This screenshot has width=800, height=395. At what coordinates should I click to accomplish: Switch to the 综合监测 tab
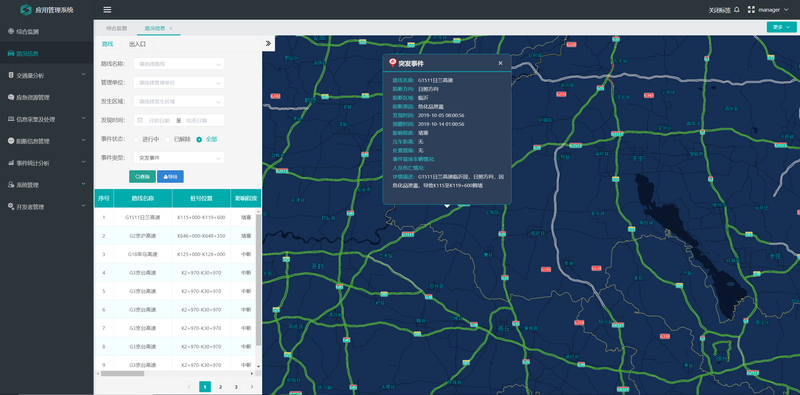(x=116, y=28)
